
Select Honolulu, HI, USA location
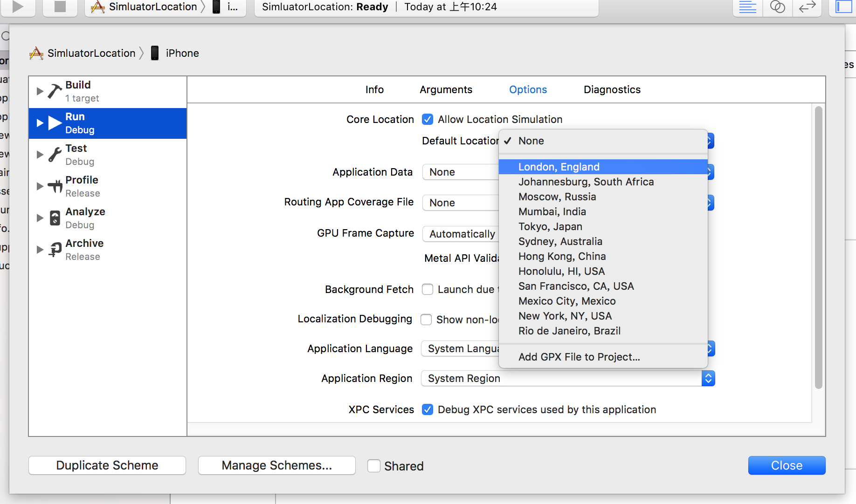pos(603,271)
